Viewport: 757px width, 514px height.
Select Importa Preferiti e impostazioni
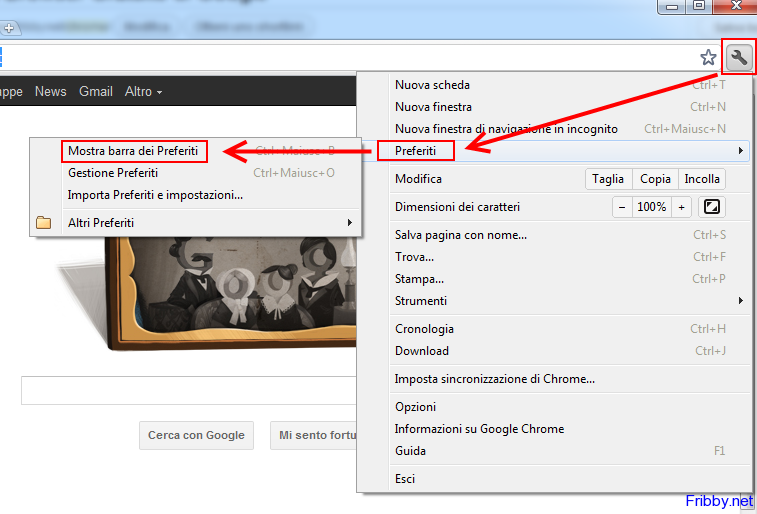click(196, 195)
